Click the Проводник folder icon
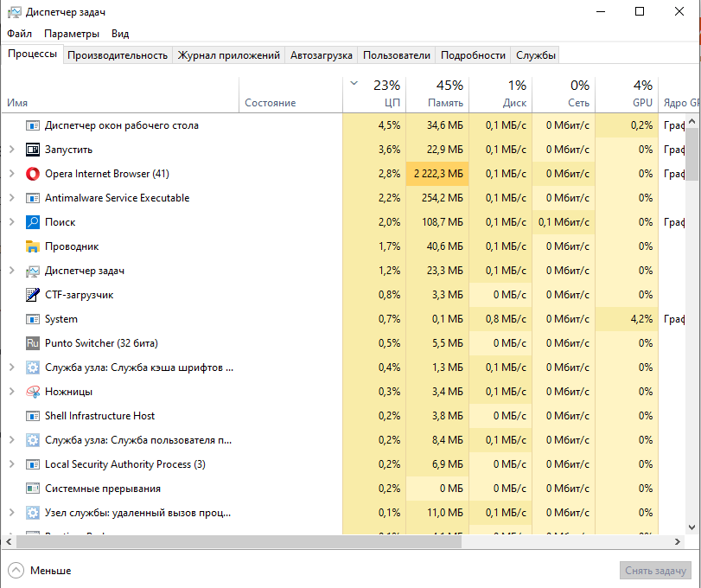 (x=32, y=246)
